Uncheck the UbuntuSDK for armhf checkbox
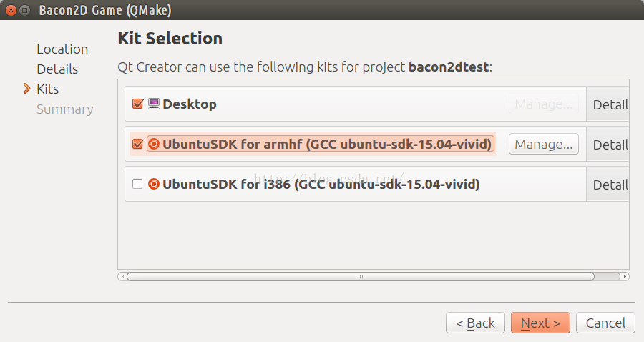Image resolution: width=644 pixels, height=342 pixels. coord(137,144)
